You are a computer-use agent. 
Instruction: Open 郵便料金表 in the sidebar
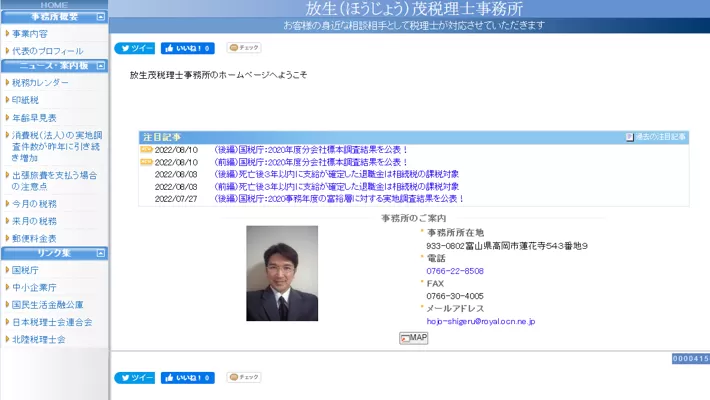click(34, 238)
